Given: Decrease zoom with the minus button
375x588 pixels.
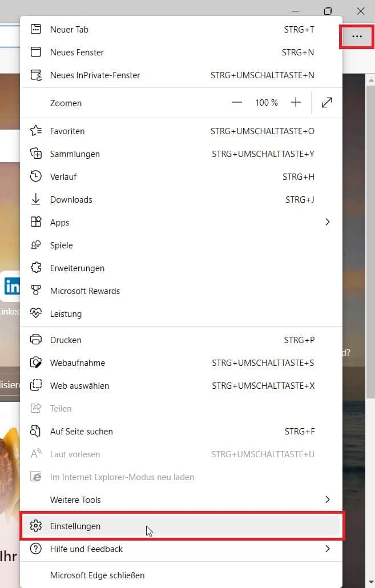Looking at the screenshot, I should 237,103.
